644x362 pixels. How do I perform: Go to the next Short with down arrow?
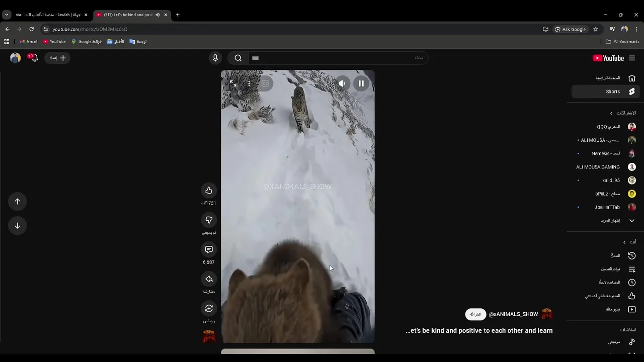(17, 225)
